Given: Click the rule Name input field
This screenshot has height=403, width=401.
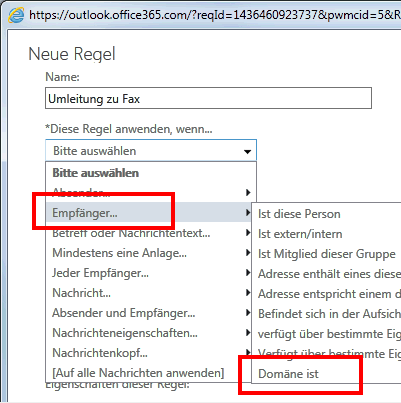Looking at the screenshot, I should [208, 98].
